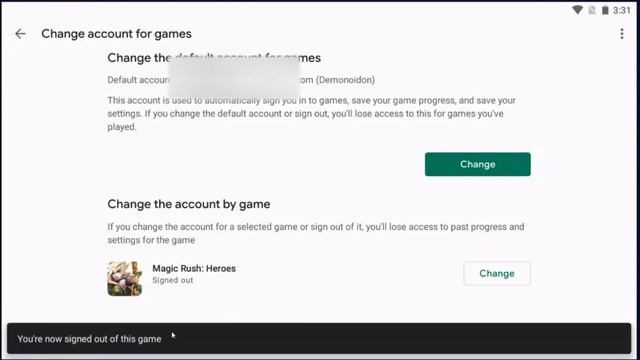640x360 pixels.
Task: Select the Magic Rush: Heroes title
Action: [194, 269]
